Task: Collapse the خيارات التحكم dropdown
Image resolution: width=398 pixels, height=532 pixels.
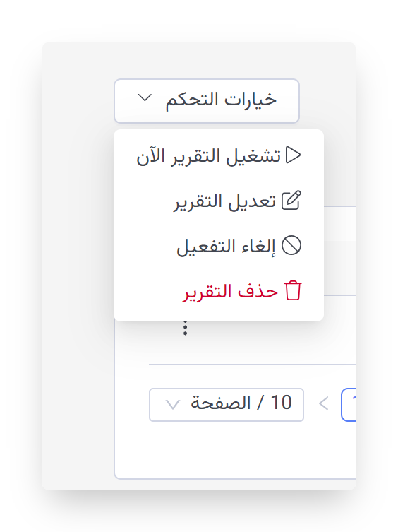Action: pos(207,101)
